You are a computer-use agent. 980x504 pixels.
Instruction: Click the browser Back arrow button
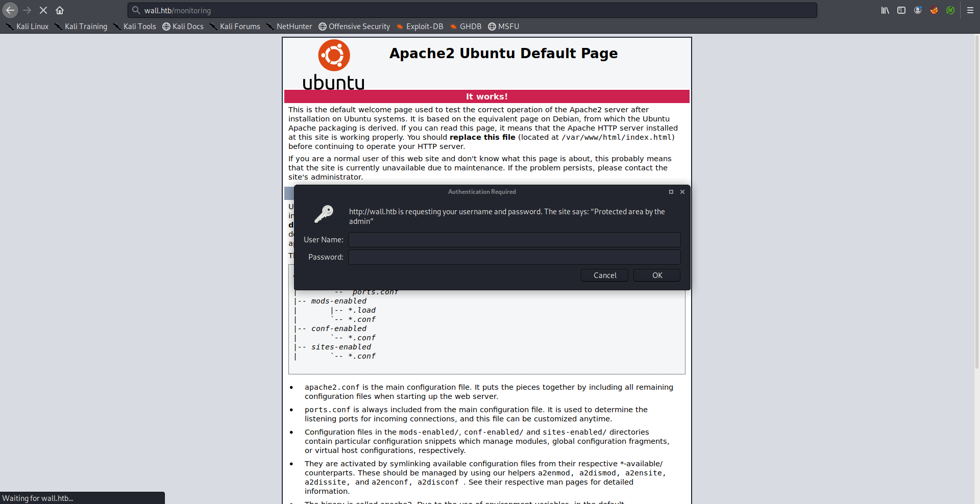coord(10,10)
